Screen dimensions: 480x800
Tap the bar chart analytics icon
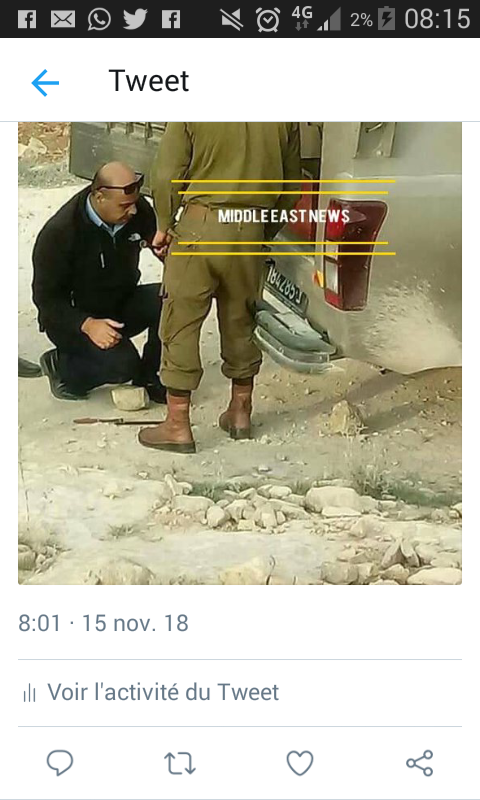30,693
